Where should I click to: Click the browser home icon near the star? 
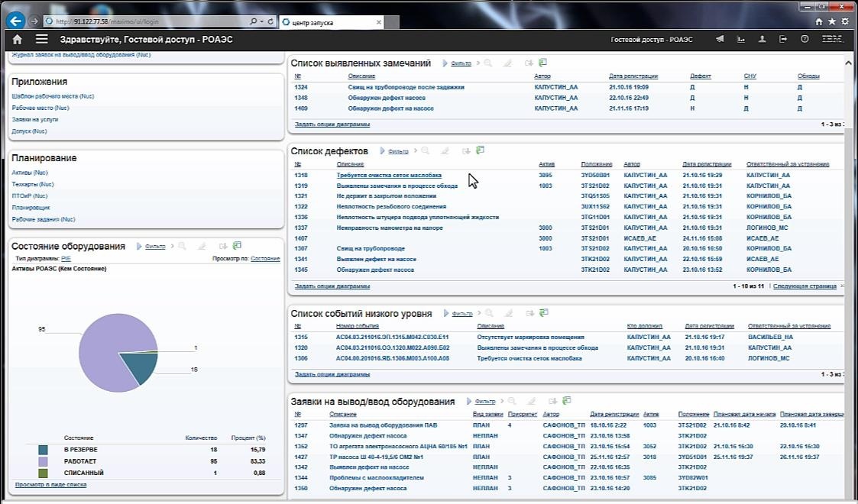[x=818, y=22]
